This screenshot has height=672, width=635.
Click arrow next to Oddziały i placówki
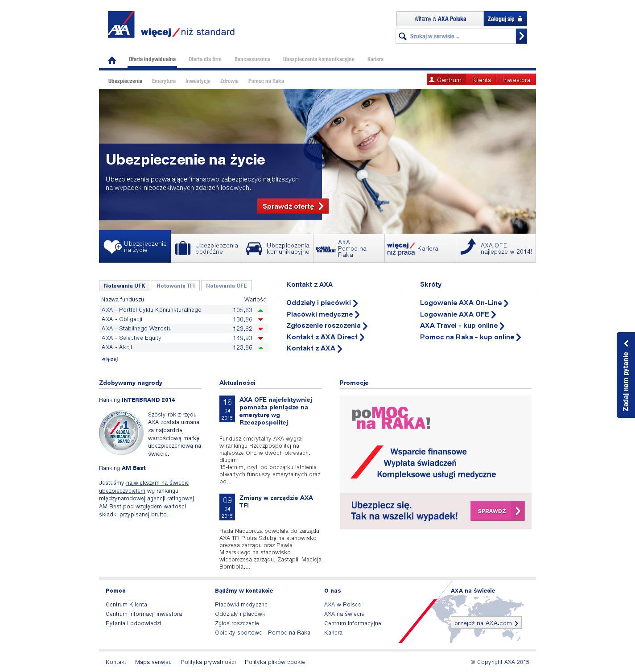click(x=355, y=303)
